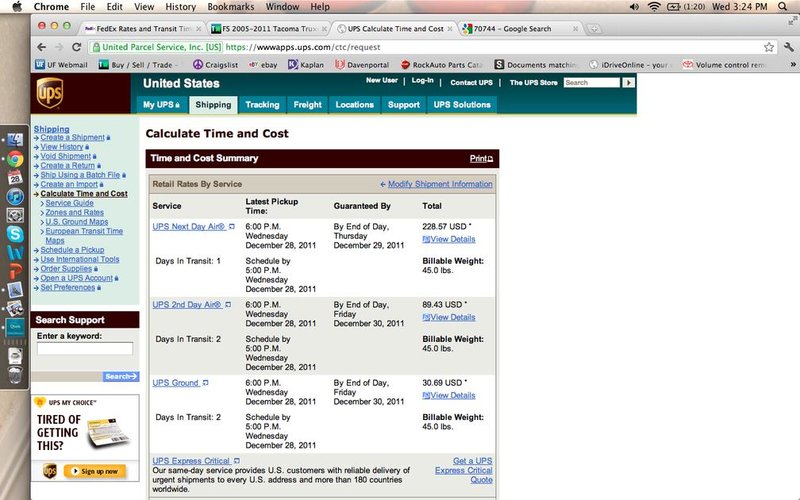The width and height of the screenshot is (800, 500).
Task: Open Finder from the dock
Action: pyautogui.click(x=15, y=139)
